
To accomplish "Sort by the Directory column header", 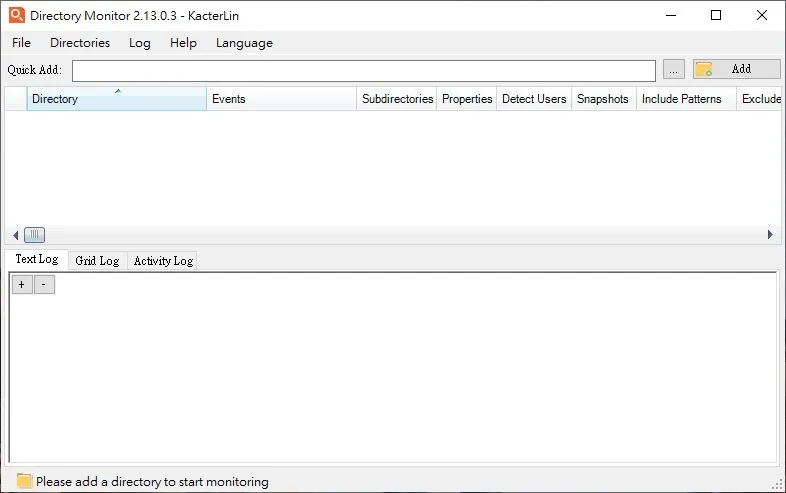I will [116, 99].
